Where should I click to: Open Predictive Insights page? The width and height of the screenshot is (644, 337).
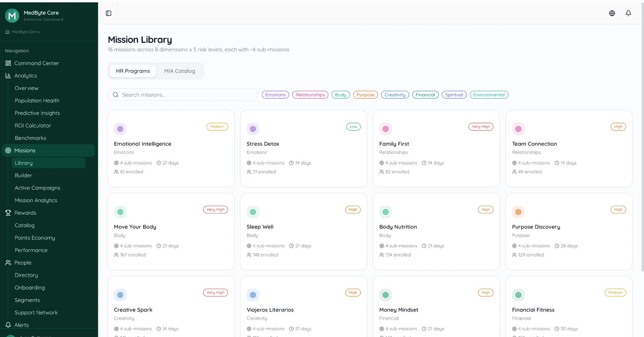click(x=48, y=113)
